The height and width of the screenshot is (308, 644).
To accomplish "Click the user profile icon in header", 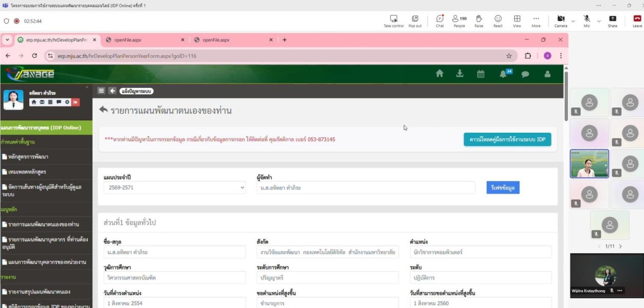I will tap(547, 74).
